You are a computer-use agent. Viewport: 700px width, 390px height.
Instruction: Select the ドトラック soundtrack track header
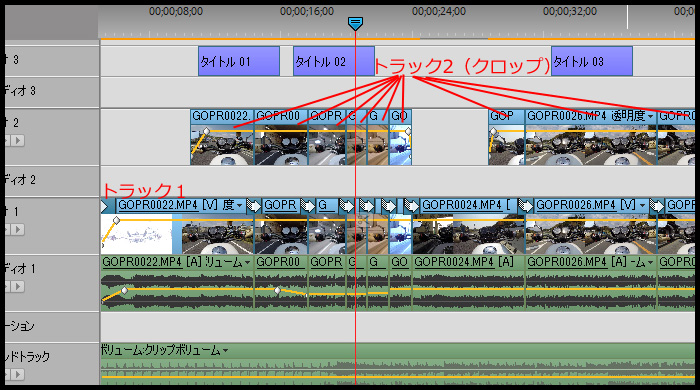(52, 363)
